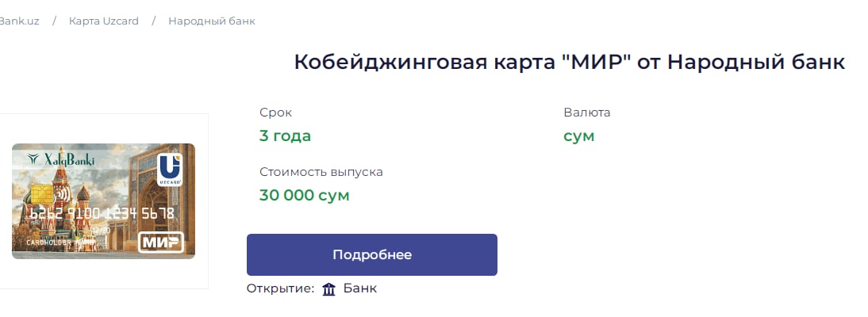Click the "30 000 сум" issue cost
This screenshot has width=868, height=317.
(304, 195)
